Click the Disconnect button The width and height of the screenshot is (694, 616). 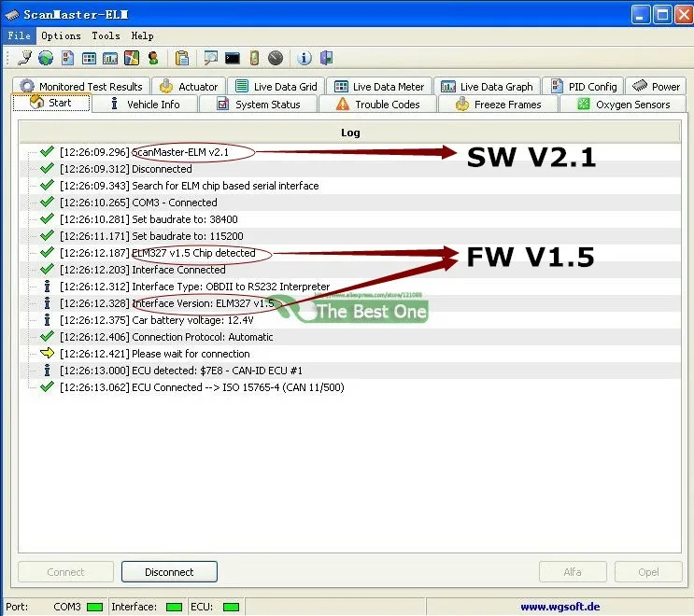(169, 572)
